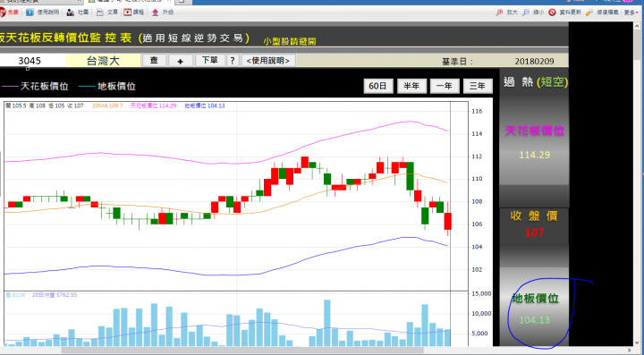
Task: Click the 收盤價 label
Action: coord(534,216)
